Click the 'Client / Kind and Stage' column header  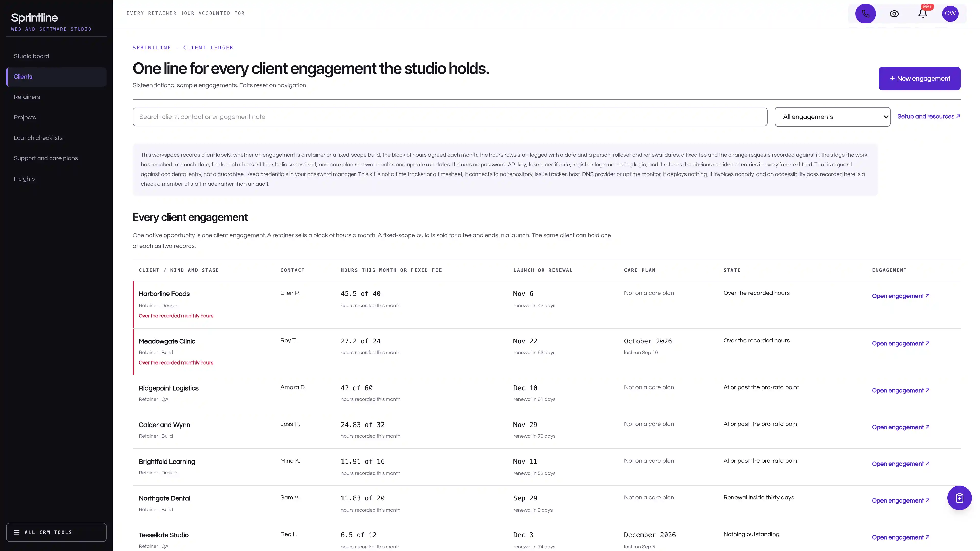click(179, 270)
